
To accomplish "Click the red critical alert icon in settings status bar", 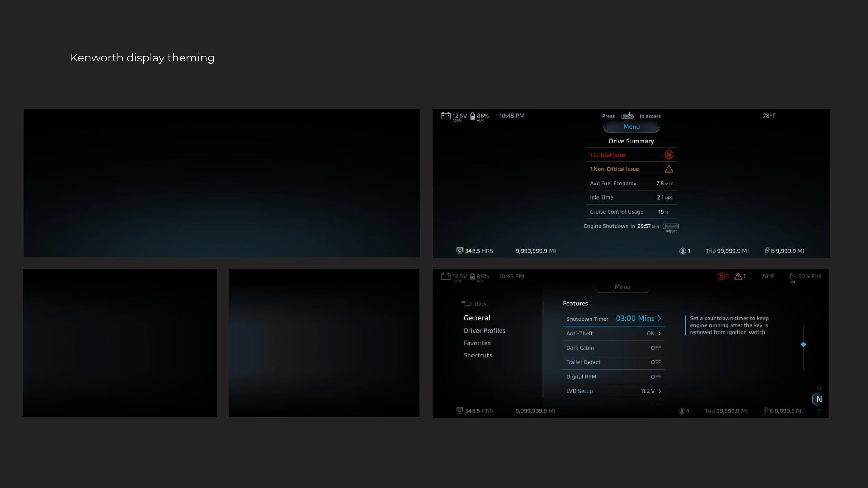I will [721, 276].
